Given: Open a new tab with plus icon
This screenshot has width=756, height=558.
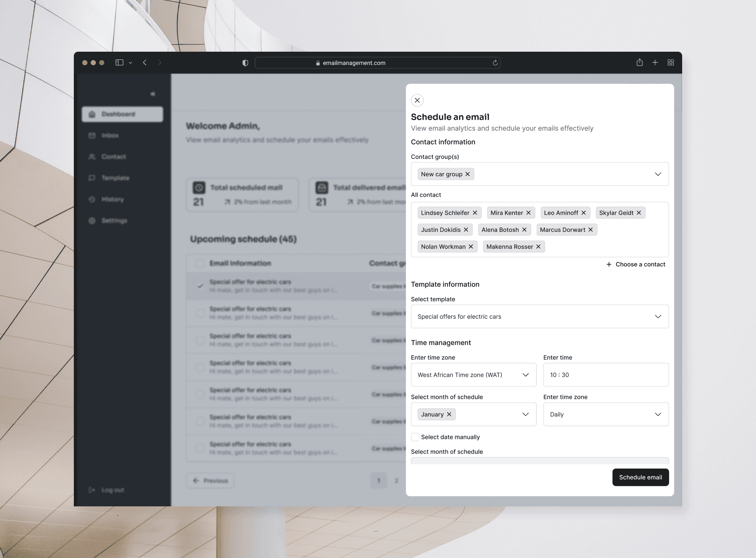Looking at the screenshot, I should 655,62.
